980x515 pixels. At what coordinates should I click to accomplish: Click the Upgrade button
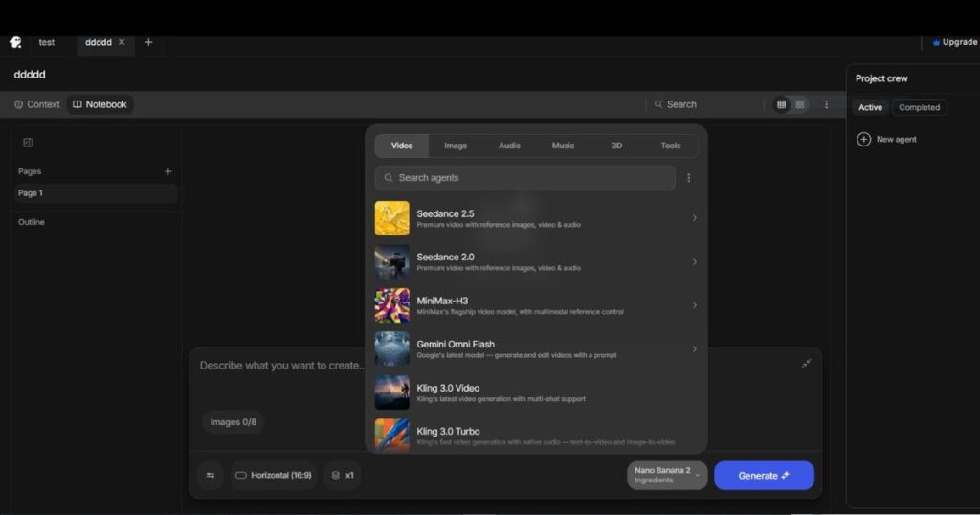pyautogui.click(x=954, y=42)
